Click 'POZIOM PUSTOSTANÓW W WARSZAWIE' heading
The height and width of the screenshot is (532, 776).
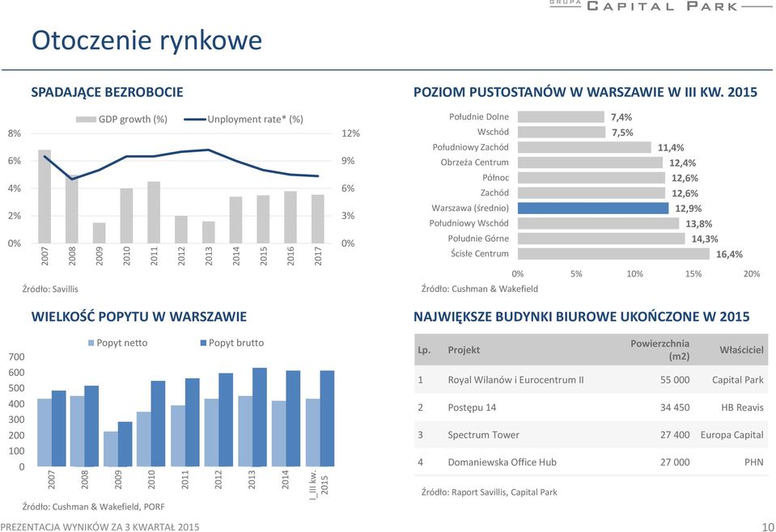[x=586, y=92]
